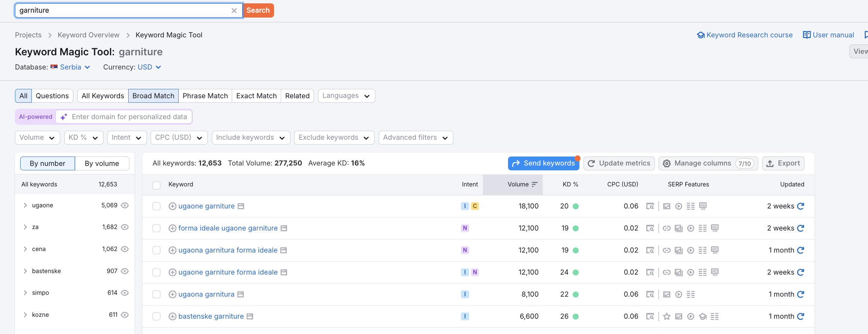Toggle eye visibility for kozne group
The height and width of the screenshot is (334, 868).
125,315
